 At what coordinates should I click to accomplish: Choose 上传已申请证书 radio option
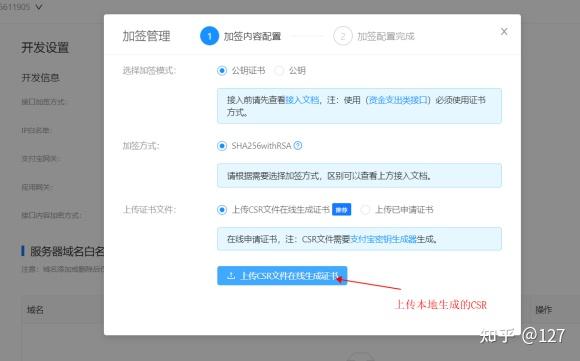point(365,210)
